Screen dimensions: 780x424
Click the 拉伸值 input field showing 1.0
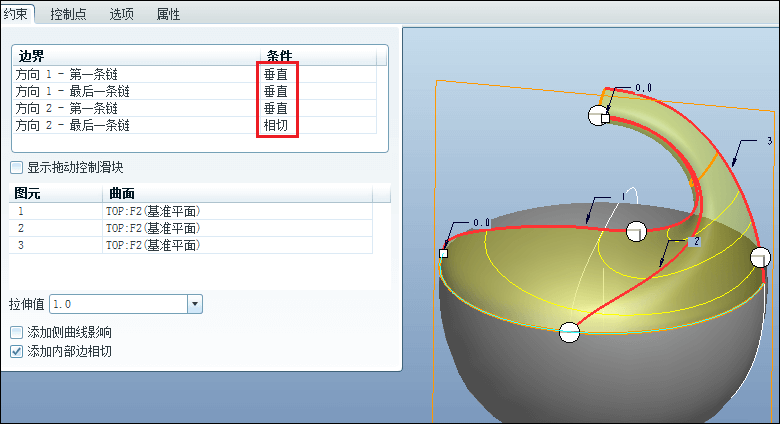click(x=118, y=304)
